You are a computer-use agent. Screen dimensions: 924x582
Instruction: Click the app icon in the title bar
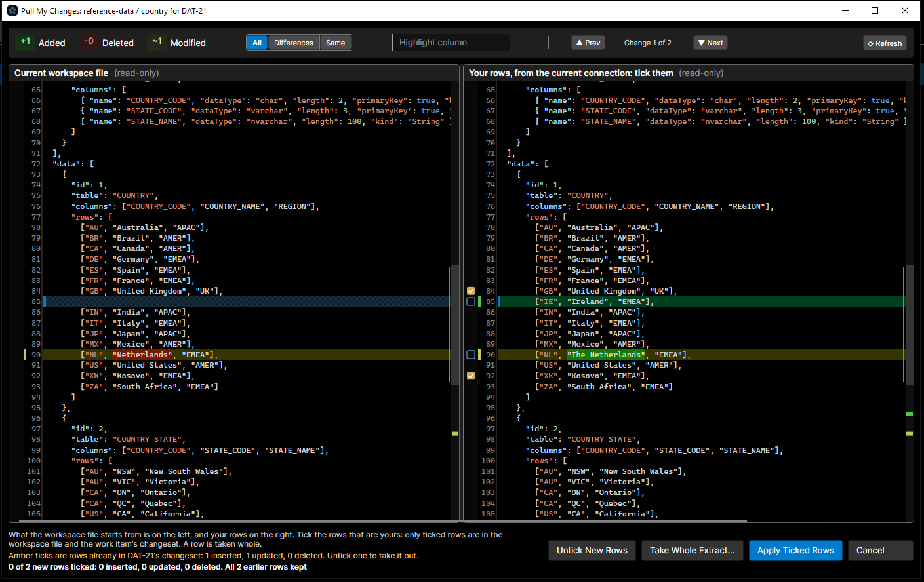click(x=12, y=10)
